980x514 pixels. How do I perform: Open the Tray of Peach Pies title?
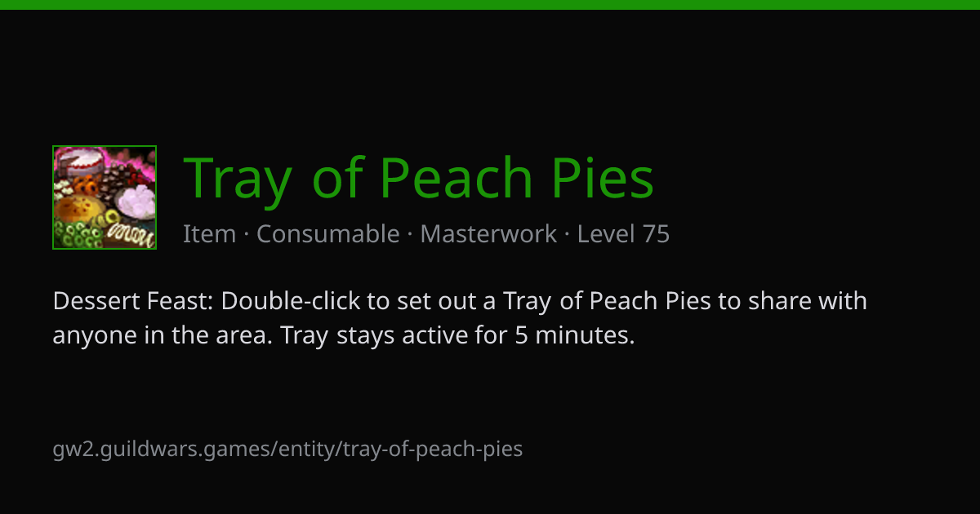pos(419,178)
